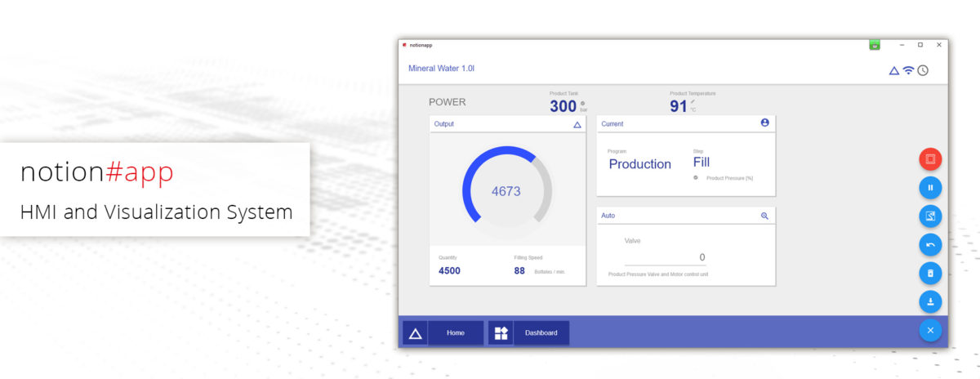Image resolution: width=980 pixels, height=379 pixels.
Task: Click the triangle alert icon in top header
Action: coord(893,71)
